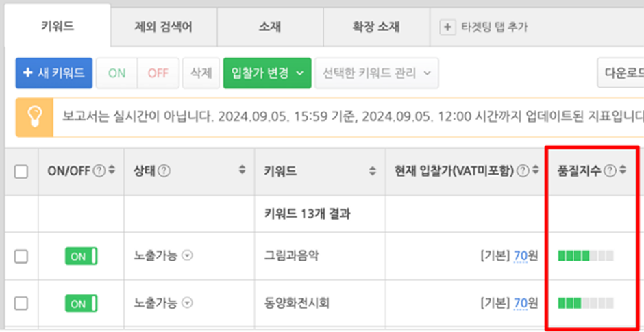Open 입찰가 변경 dropdown
644x332 pixels.
(267, 73)
